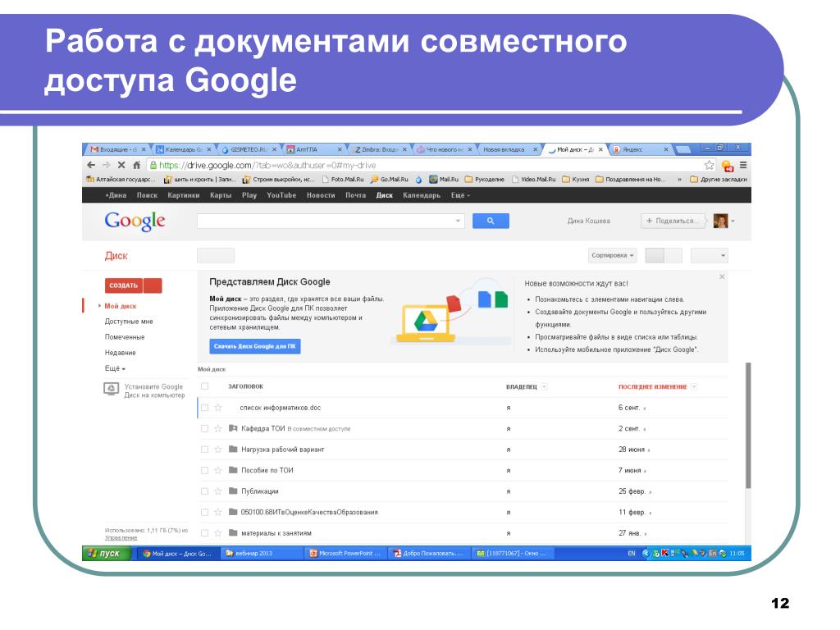Open the Go.Mail.Ru bookmark
Viewport: 840px width, 630px height.
click(x=390, y=180)
